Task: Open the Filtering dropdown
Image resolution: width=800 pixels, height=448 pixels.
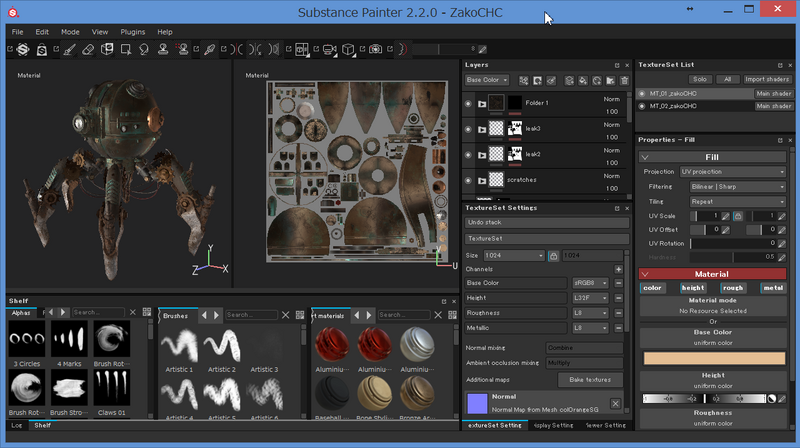Action: point(738,187)
